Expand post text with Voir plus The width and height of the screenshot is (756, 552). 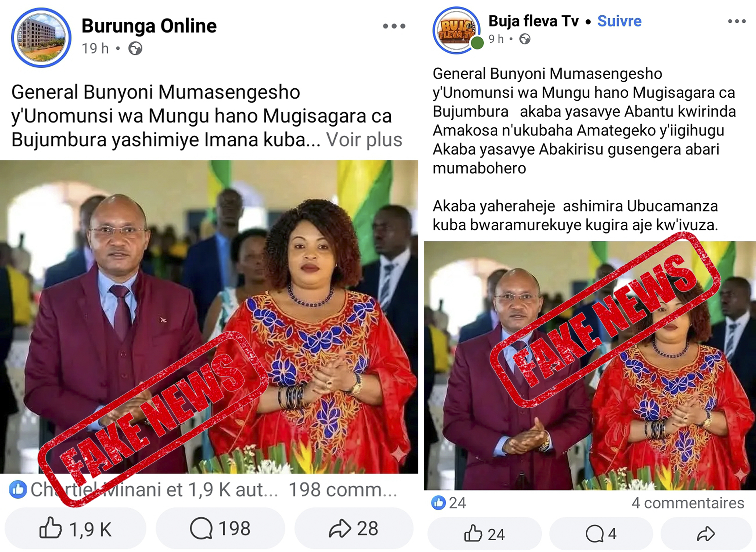(364, 140)
